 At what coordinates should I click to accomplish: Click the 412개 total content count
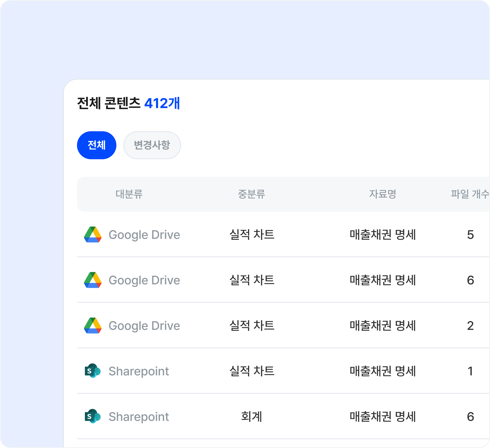pyautogui.click(x=162, y=103)
